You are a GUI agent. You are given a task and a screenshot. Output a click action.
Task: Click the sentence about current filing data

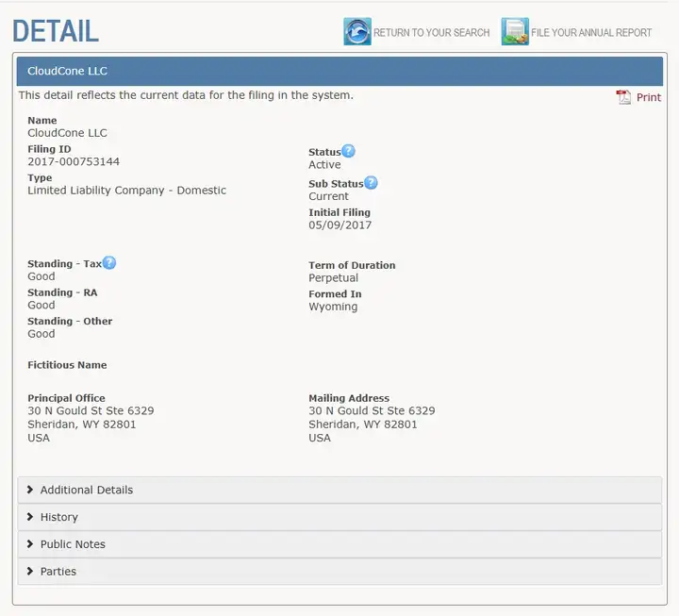[x=186, y=95]
